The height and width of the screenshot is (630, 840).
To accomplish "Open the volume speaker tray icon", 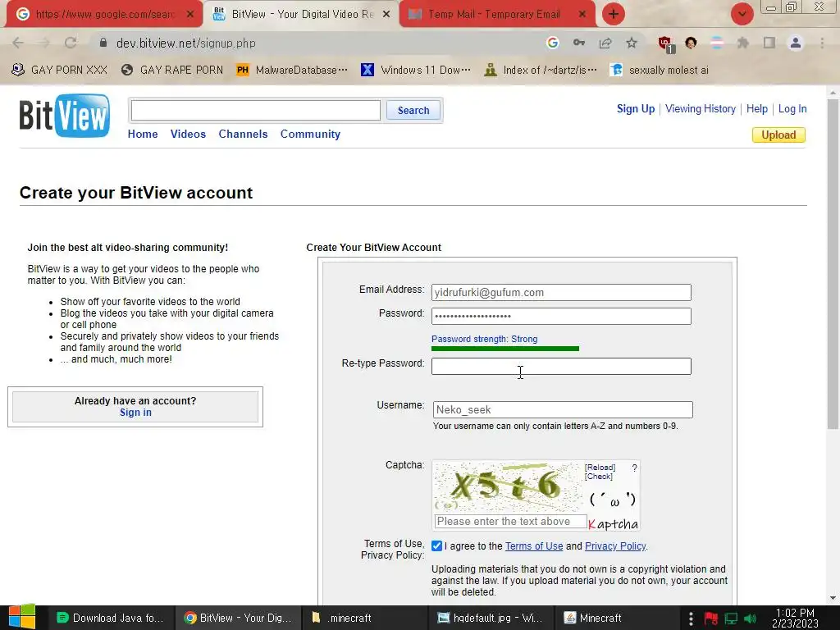I will pyautogui.click(x=751, y=619).
